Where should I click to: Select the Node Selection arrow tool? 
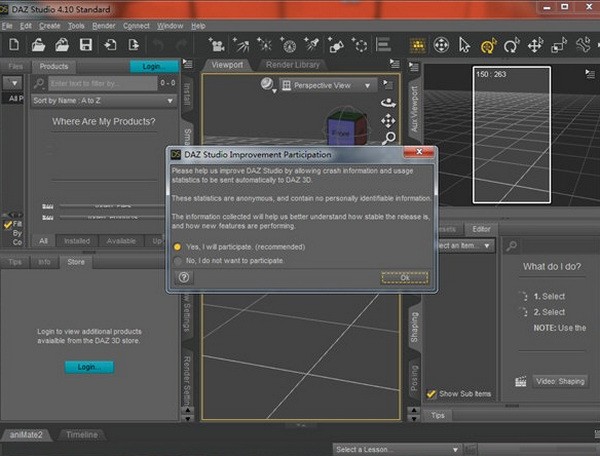465,45
